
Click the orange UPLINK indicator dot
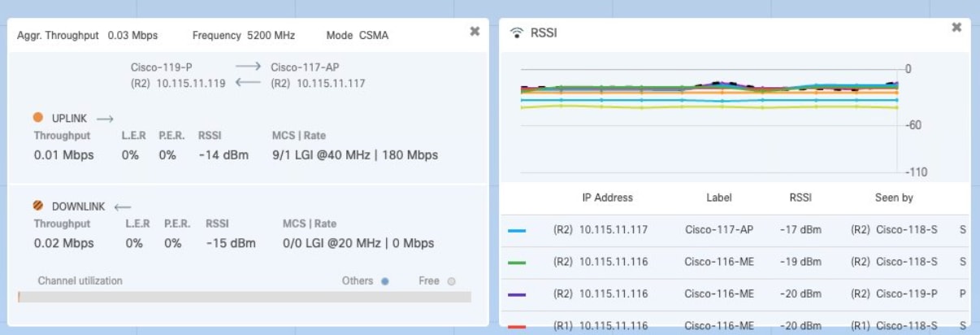click(38, 118)
